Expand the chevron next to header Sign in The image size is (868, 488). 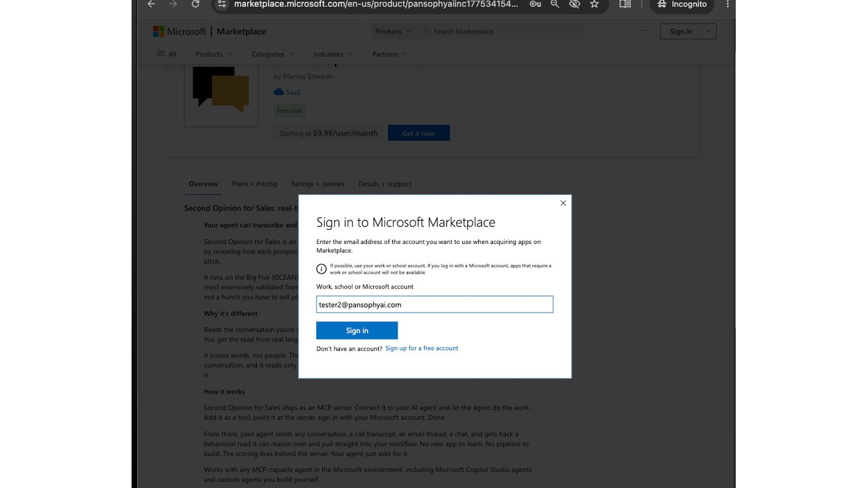coord(709,31)
